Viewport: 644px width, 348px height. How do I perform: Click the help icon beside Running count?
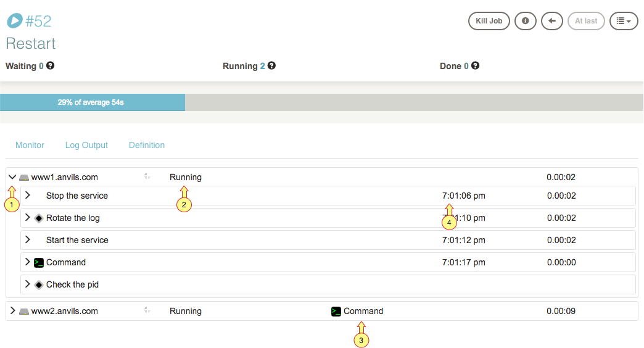pyautogui.click(x=271, y=65)
